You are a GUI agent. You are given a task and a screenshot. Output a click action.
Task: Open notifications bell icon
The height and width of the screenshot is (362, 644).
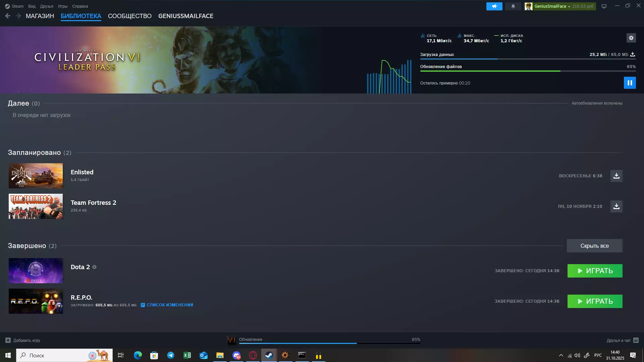[x=513, y=6]
